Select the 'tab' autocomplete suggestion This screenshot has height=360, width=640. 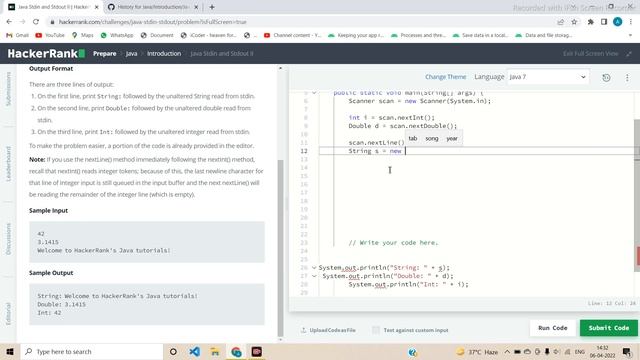pos(413,138)
